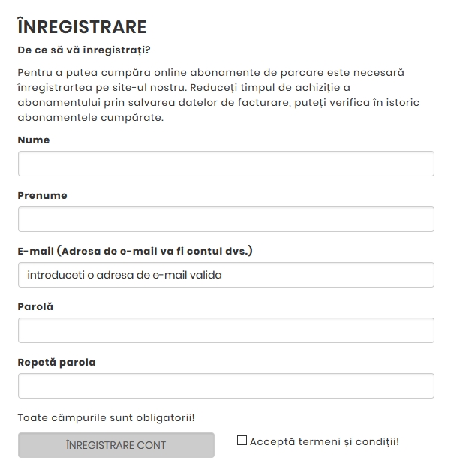Click the E-mail field with placeholder text
The width and height of the screenshot is (469, 476).
226,275
